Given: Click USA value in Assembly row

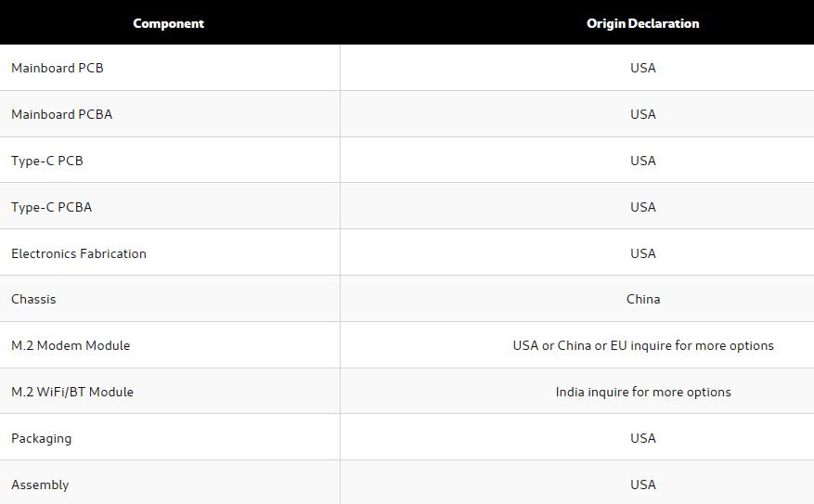Looking at the screenshot, I should tap(643, 485).
